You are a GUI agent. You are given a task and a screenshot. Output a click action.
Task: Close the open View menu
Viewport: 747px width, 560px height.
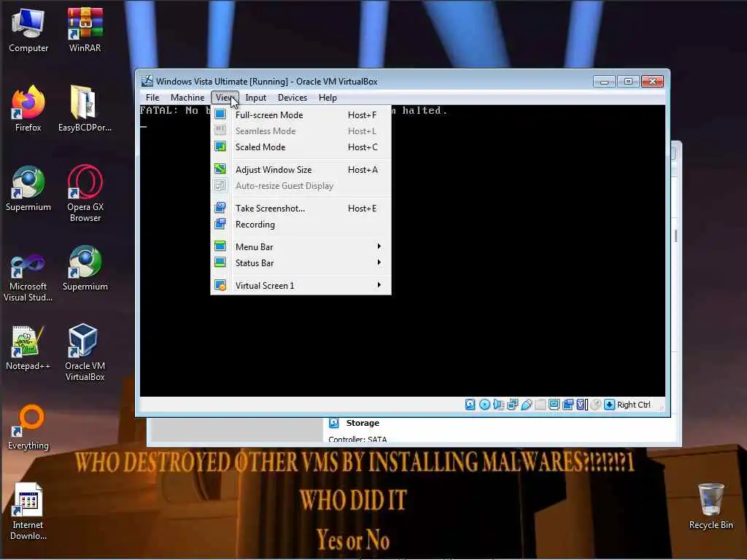tap(225, 98)
